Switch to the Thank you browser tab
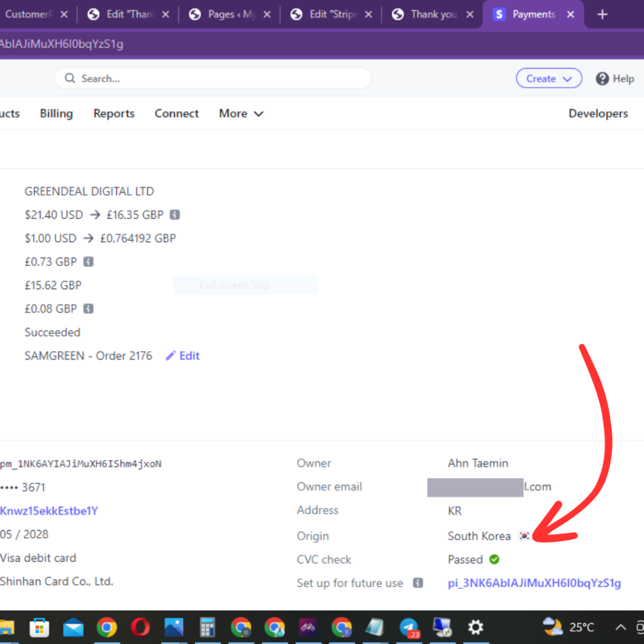 pos(433,14)
